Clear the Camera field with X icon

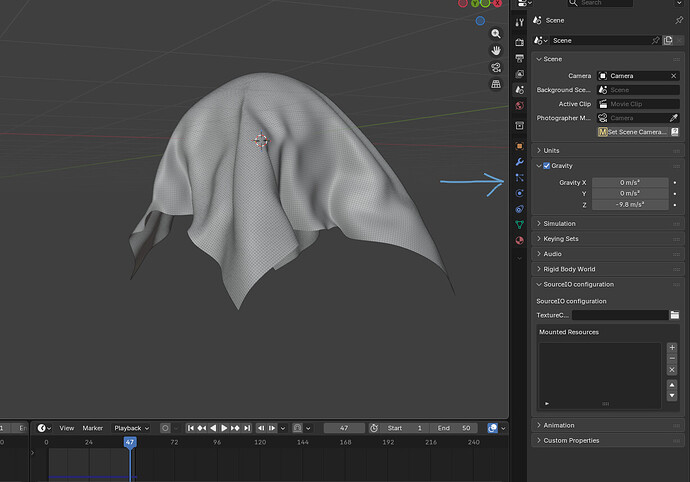pyautogui.click(x=674, y=76)
